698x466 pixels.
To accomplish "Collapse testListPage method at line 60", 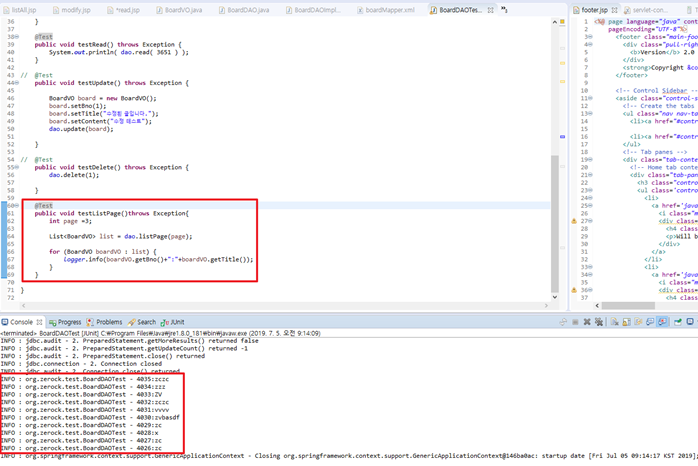I will [x=17, y=206].
